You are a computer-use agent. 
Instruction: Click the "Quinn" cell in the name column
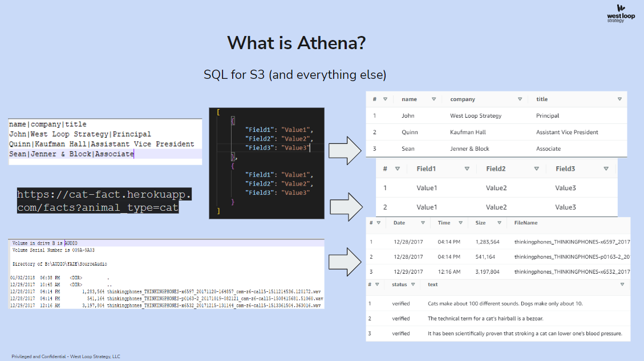(410, 132)
